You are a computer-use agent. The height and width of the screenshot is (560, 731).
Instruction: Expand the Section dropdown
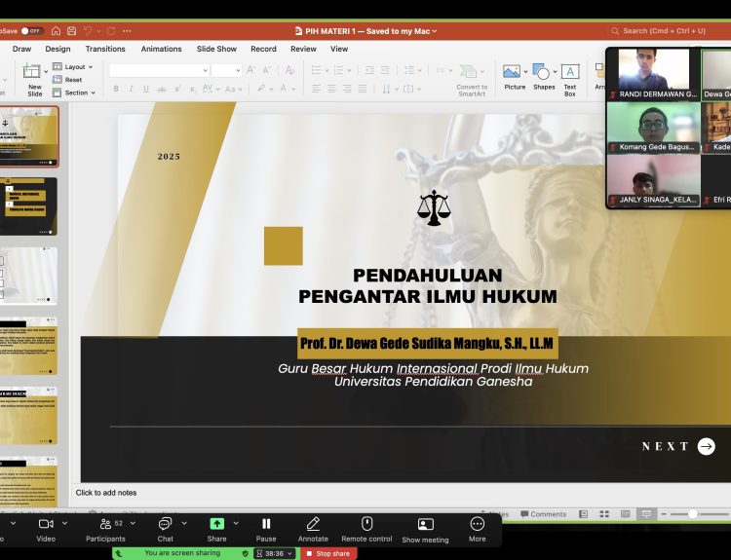click(x=78, y=93)
